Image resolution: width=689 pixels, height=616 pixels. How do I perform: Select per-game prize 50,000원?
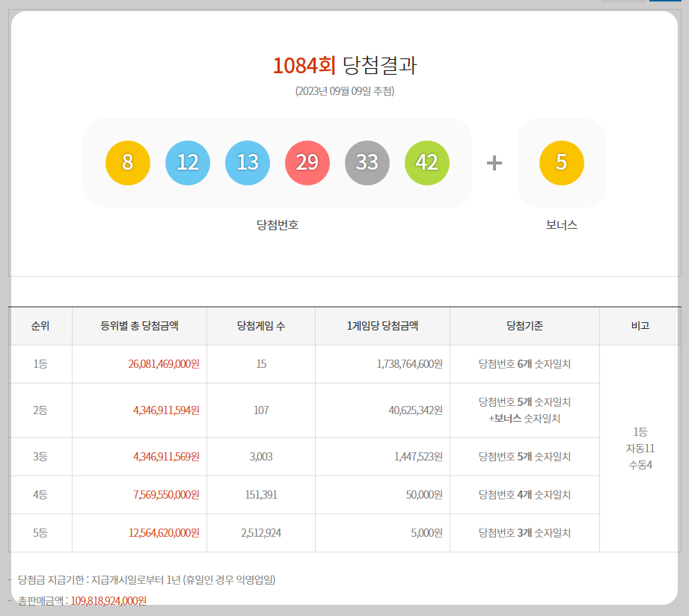click(x=424, y=495)
